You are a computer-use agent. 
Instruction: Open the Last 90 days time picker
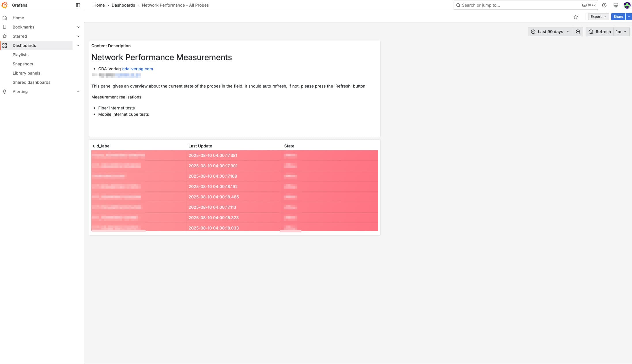[x=550, y=32]
